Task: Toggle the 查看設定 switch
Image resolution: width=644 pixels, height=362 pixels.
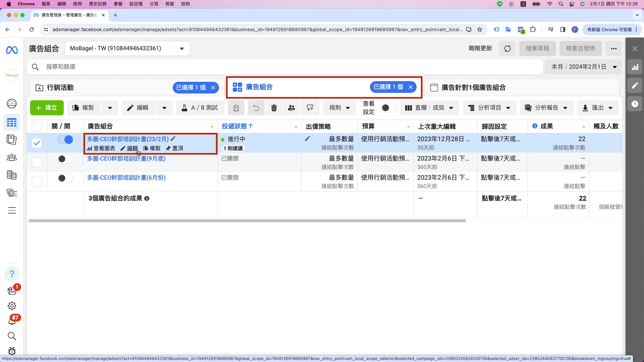Action: [389, 108]
